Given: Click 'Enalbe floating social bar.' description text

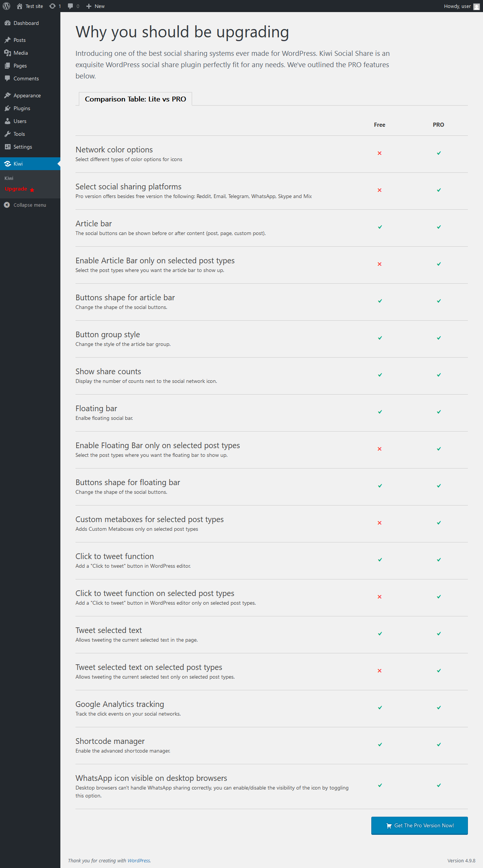Looking at the screenshot, I should click(104, 418).
